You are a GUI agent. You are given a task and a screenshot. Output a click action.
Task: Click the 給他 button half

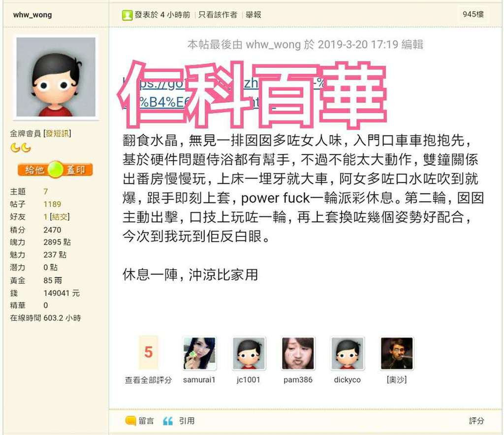(34, 169)
